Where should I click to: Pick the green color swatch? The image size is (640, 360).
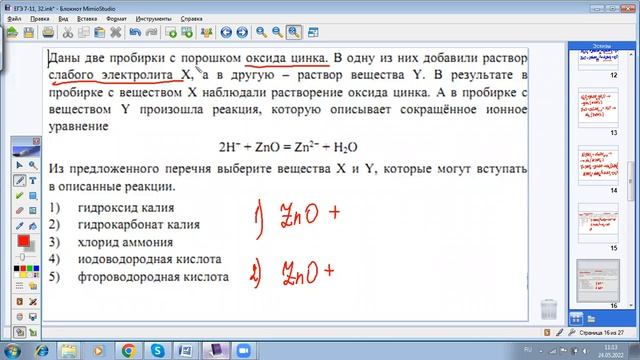tap(30, 268)
